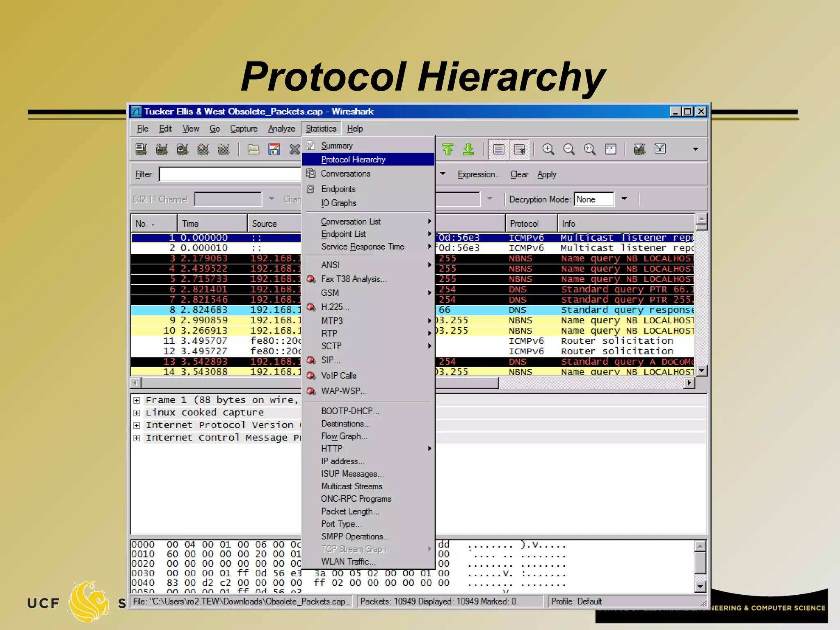840x630 pixels.
Task: Click the close capture file X icon
Action: 294,149
